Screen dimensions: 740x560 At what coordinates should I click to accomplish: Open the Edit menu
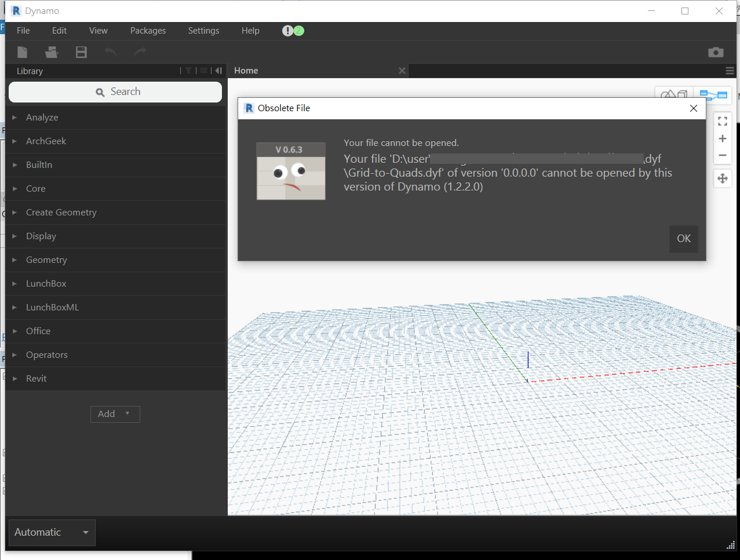click(x=59, y=31)
